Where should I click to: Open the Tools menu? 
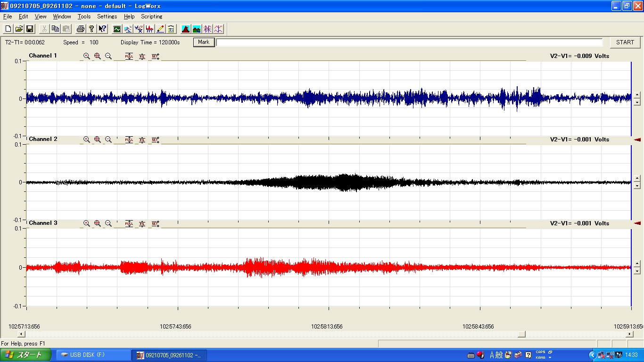coord(84,16)
